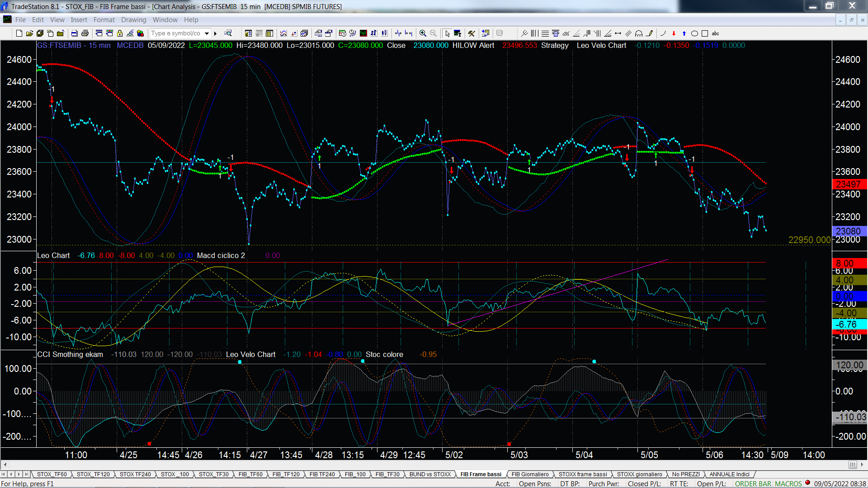Click the expand bar spacing icon

pyautogui.click(x=409, y=33)
